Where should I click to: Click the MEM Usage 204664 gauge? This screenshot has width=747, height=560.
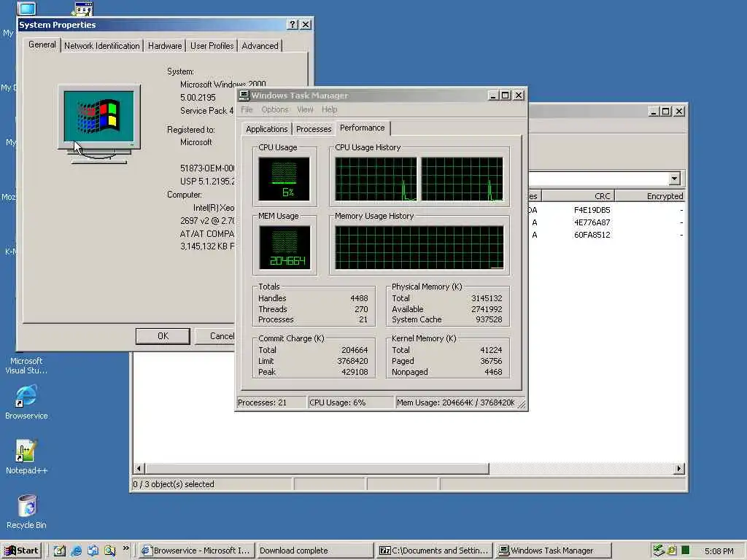[285, 248]
